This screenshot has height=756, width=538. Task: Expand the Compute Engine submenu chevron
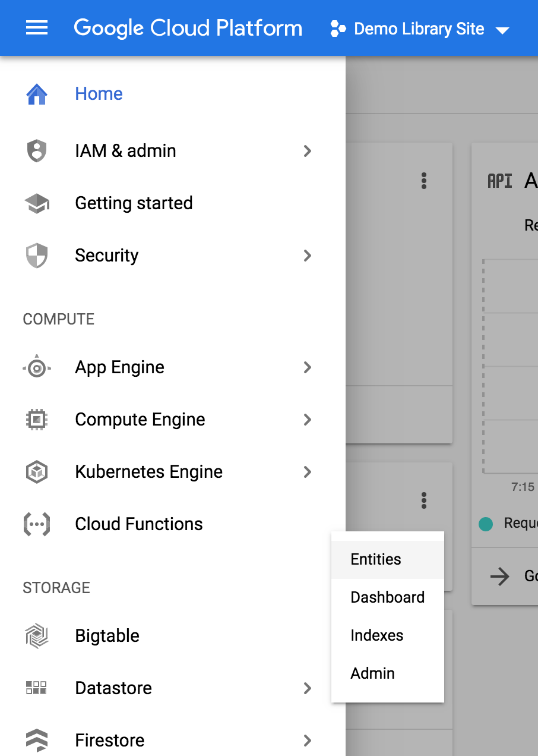(x=308, y=420)
